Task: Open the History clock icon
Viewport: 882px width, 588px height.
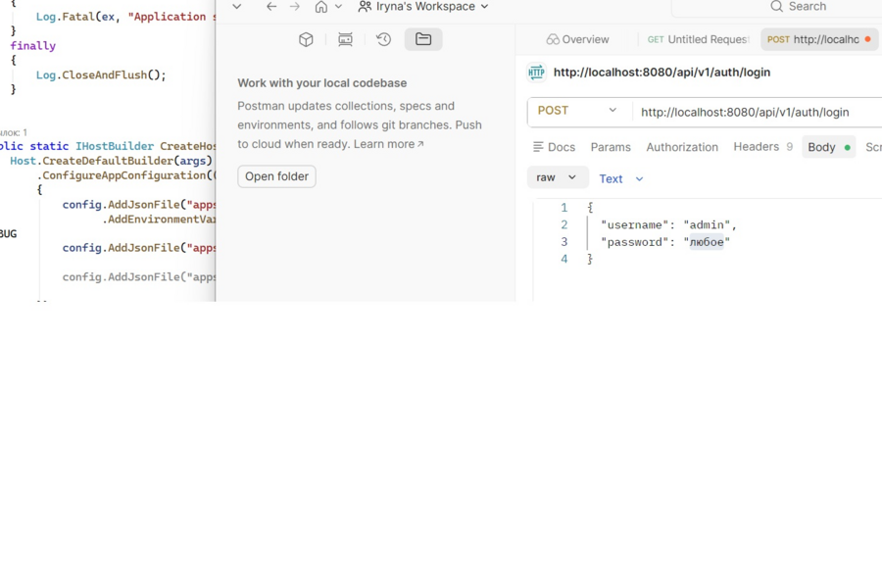Action: pos(383,39)
